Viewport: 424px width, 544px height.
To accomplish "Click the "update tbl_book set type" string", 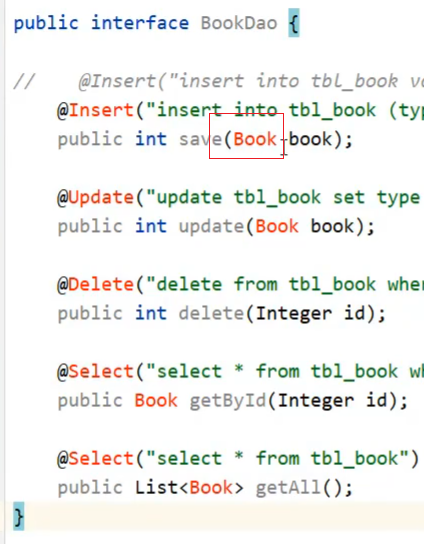I will click(x=283, y=197).
